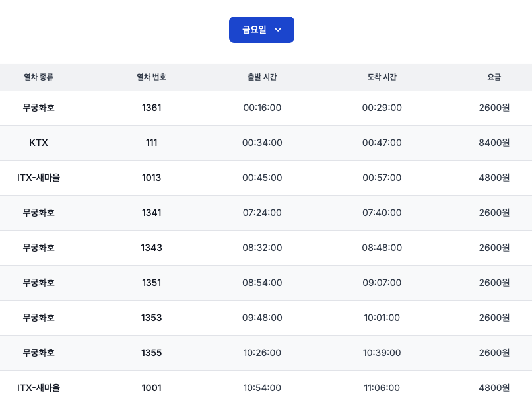
Task: Click the 2600원 fare in the 1355 row
Action: 494,352
